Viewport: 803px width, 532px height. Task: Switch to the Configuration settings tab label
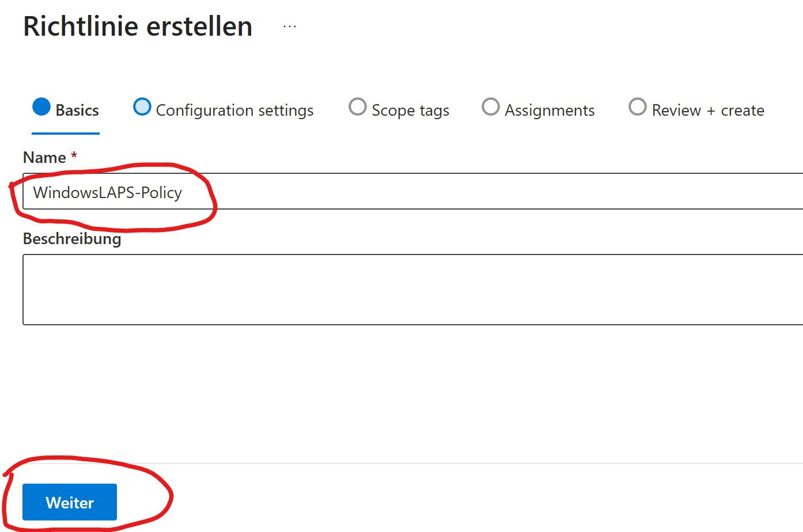pyautogui.click(x=234, y=110)
